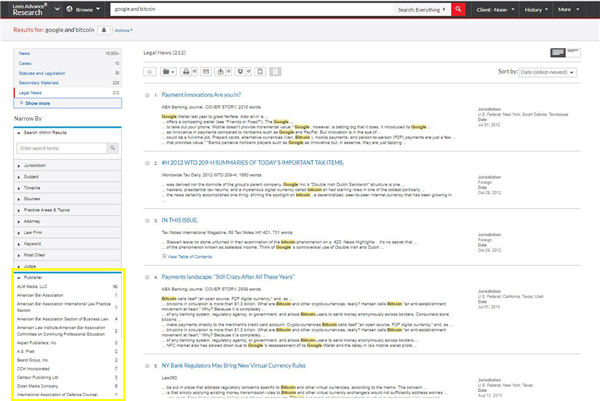Open the Client -None- menu
Viewport: 600px width, 401px height.
pos(495,10)
